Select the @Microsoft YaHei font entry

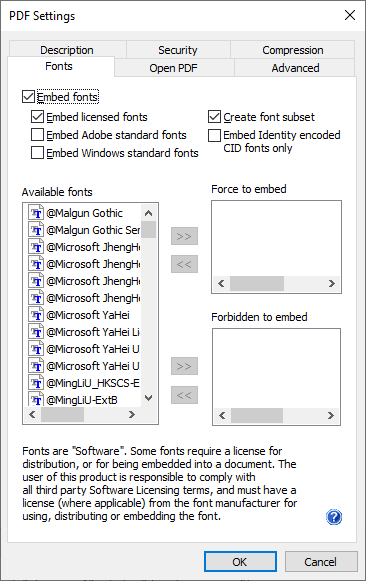pyautogui.click(x=79, y=315)
